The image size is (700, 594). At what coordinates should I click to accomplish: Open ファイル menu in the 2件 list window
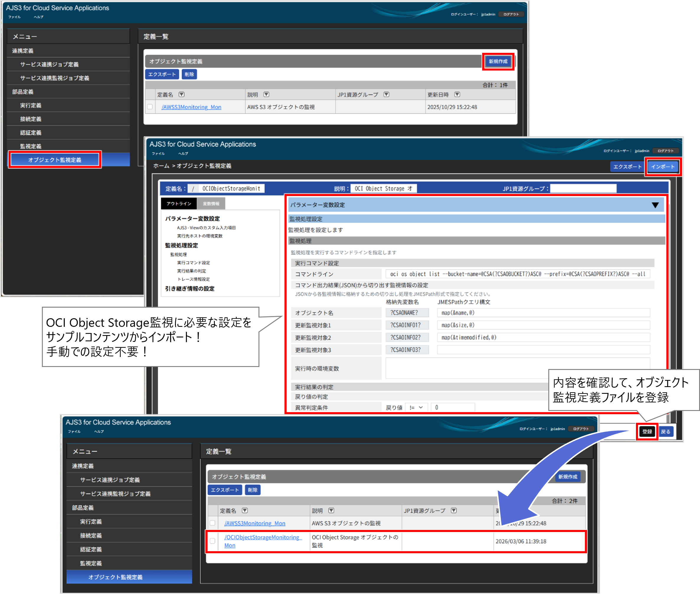74,431
